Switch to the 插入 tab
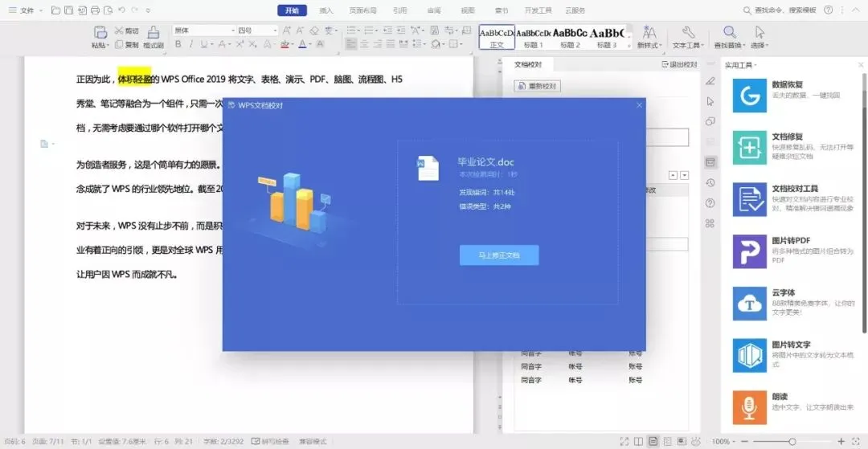The image size is (868, 449). [326, 10]
